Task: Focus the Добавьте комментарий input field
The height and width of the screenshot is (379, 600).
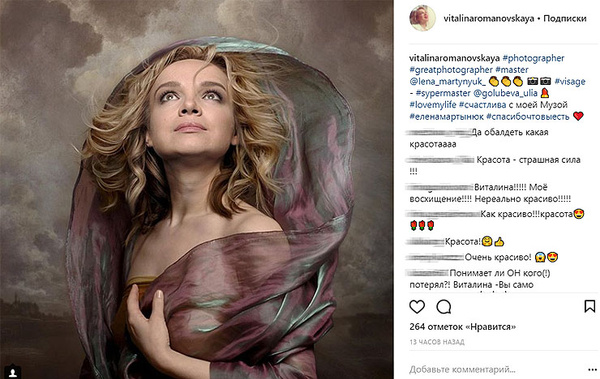Action: point(496,369)
